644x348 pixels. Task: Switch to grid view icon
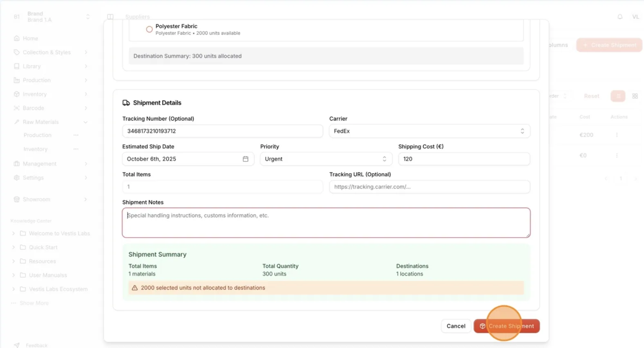[635, 96]
